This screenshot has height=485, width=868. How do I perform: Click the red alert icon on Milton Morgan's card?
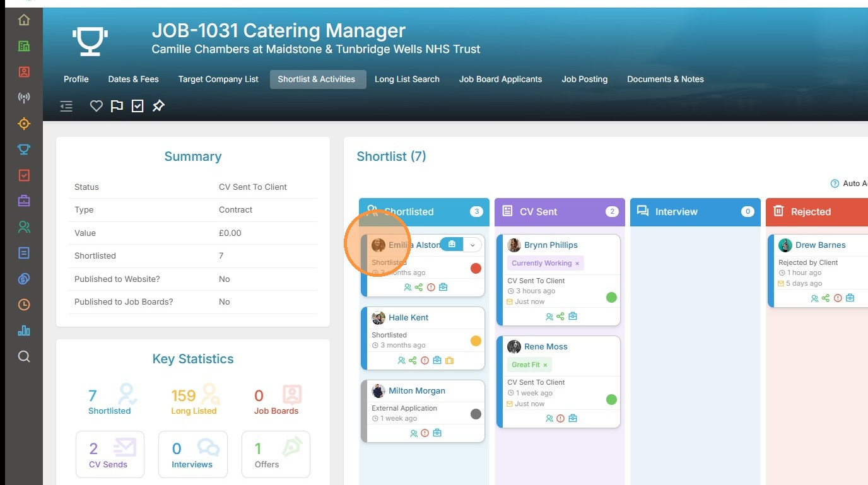pyautogui.click(x=425, y=433)
